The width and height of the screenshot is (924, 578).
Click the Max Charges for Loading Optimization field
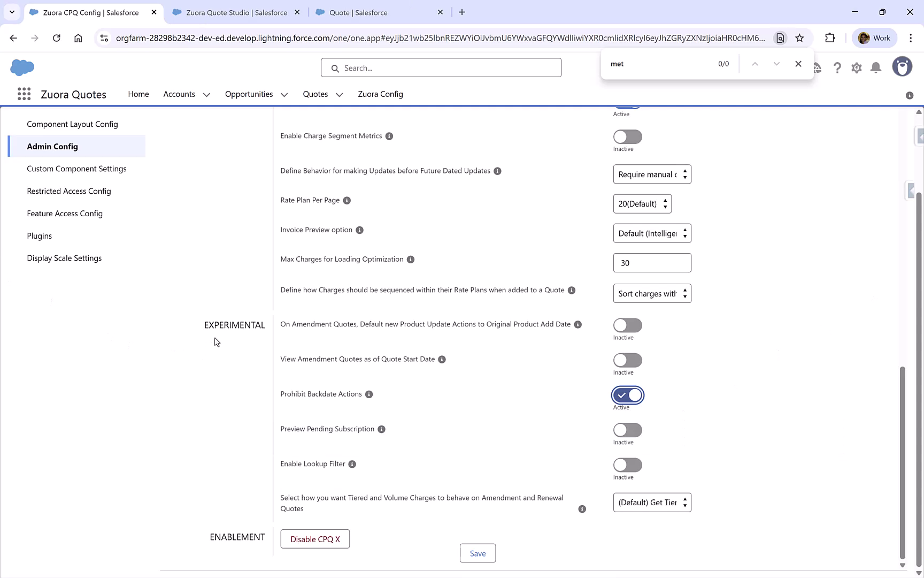point(652,262)
